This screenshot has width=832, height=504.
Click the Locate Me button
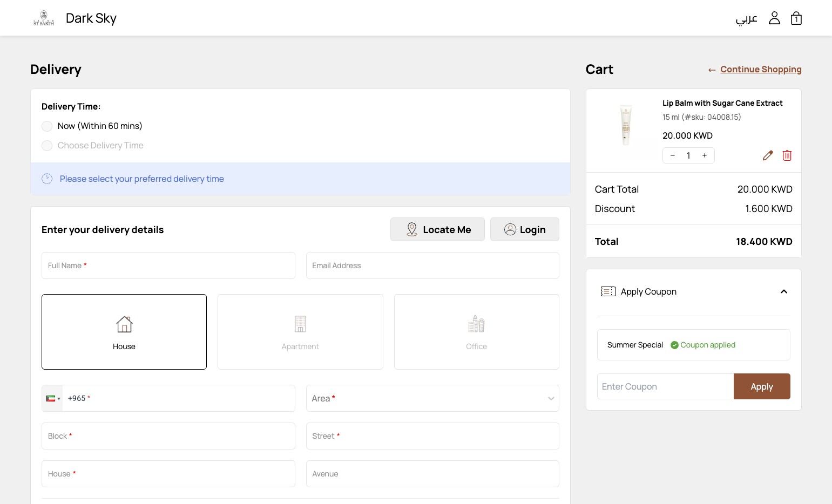437,229
